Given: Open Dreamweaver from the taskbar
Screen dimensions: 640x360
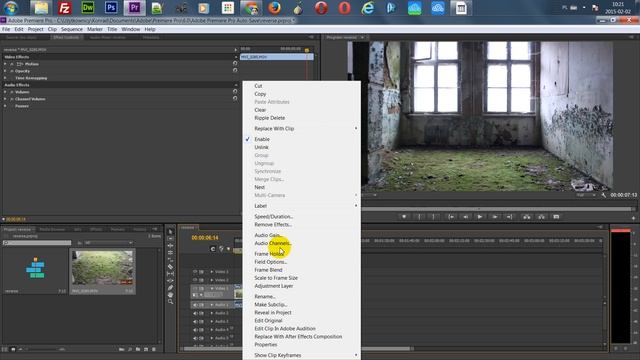Looking at the screenshot, I should [88, 8].
